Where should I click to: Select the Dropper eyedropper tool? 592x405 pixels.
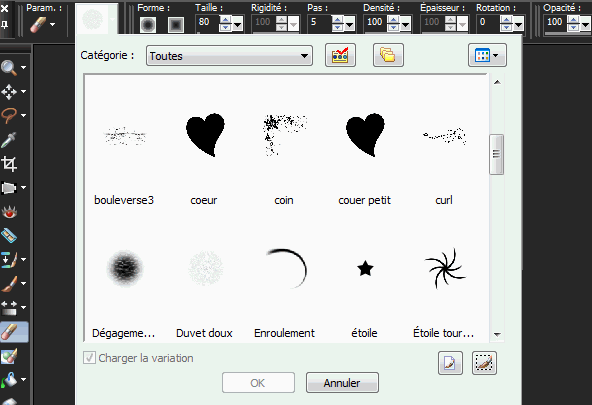9,140
